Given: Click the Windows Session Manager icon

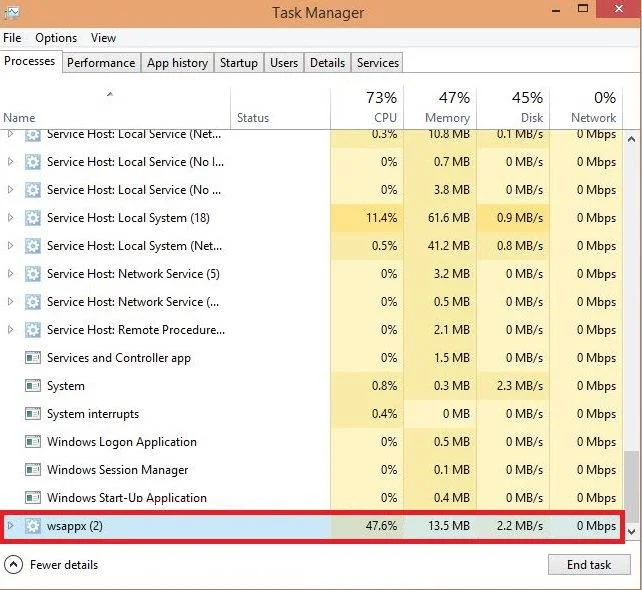Looking at the screenshot, I should point(33,470).
